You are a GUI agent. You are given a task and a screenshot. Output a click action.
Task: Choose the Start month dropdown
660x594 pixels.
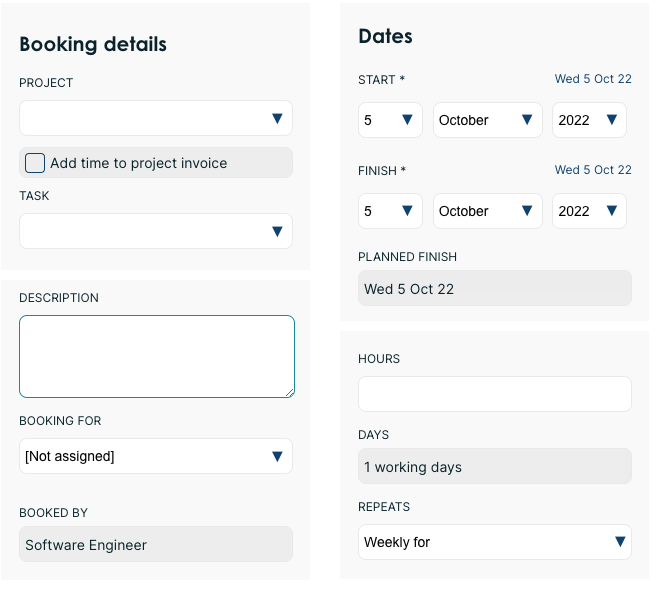pyautogui.click(x=487, y=120)
